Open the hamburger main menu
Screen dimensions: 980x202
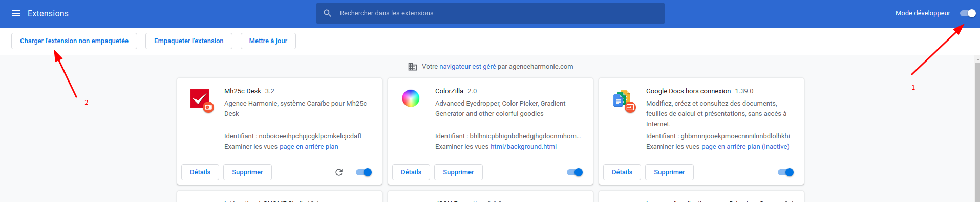pyautogui.click(x=16, y=13)
